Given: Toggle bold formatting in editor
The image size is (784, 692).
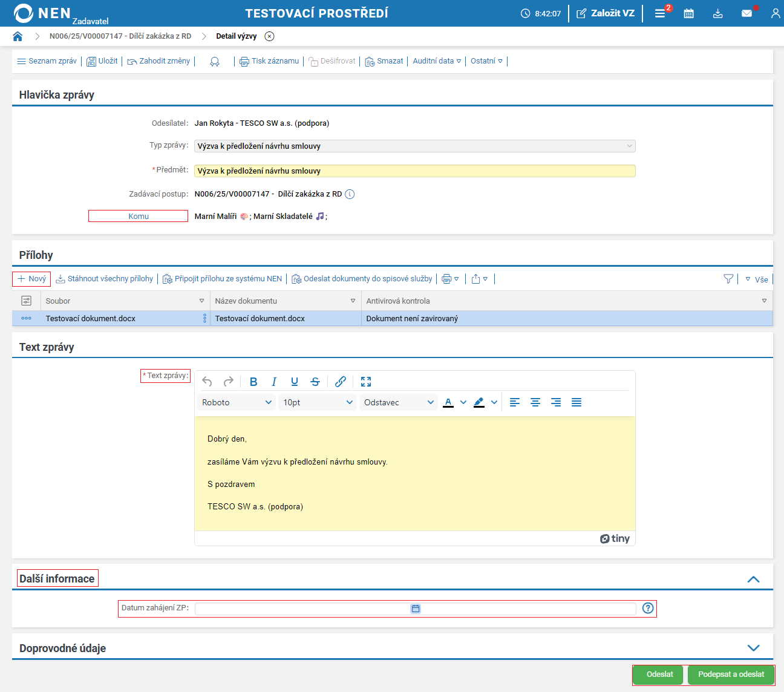Looking at the screenshot, I should pyautogui.click(x=253, y=382).
